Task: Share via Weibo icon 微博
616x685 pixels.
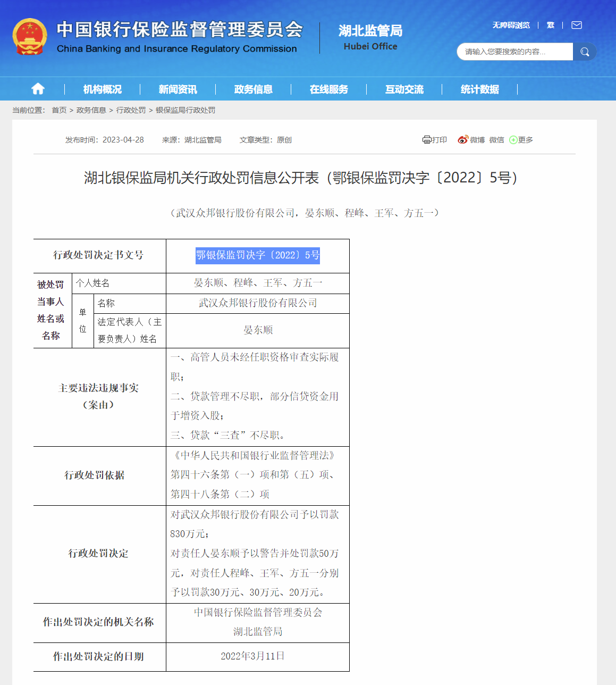Action: point(471,140)
